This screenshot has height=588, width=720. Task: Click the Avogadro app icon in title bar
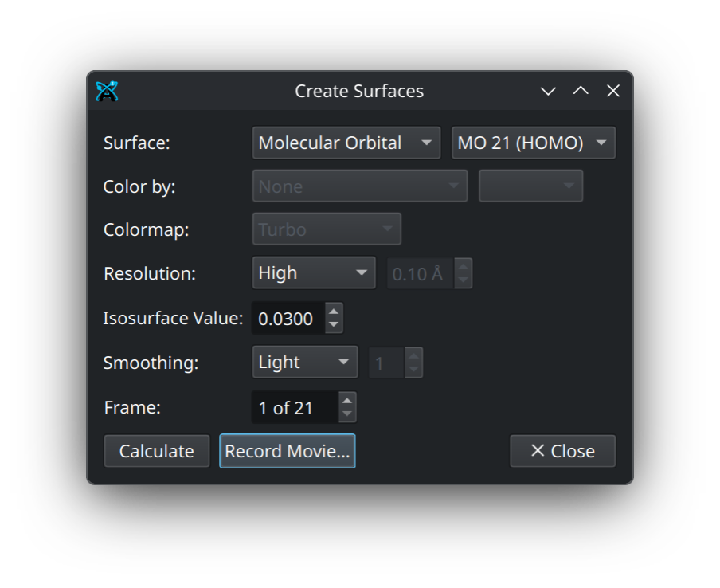[x=107, y=92]
